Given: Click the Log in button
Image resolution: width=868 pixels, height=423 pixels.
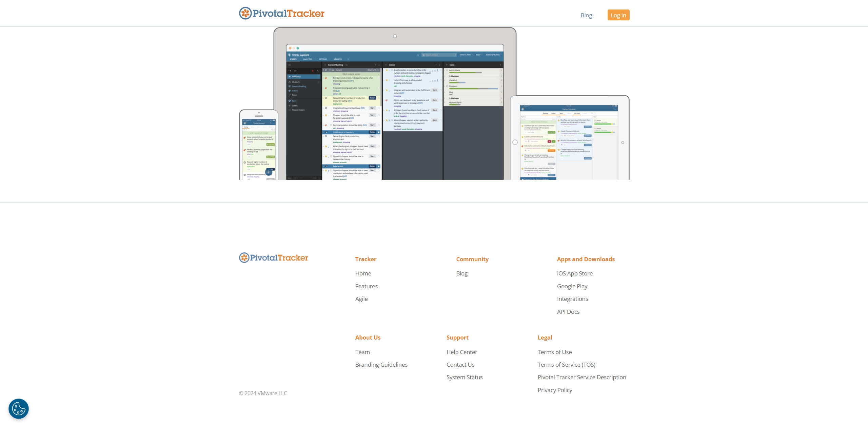Looking at the screenshot, I should pyautogui.click(x=618, y=14).
